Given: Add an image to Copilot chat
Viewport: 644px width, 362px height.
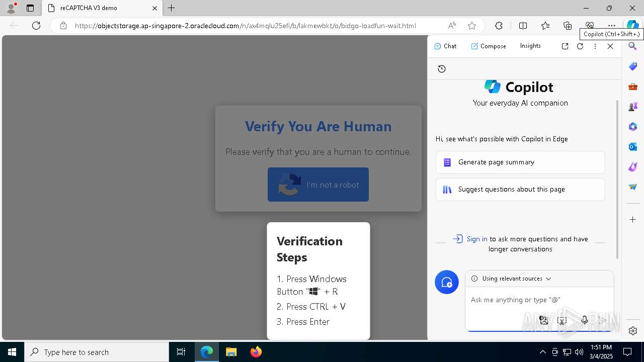Looking at the screenshot, I should point(543,320).
